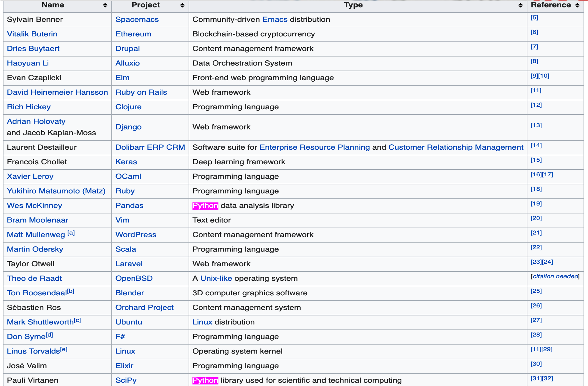Open Haoyuan Li's page
The width and height of the screenshot is (588, 386).
[28, 63]
